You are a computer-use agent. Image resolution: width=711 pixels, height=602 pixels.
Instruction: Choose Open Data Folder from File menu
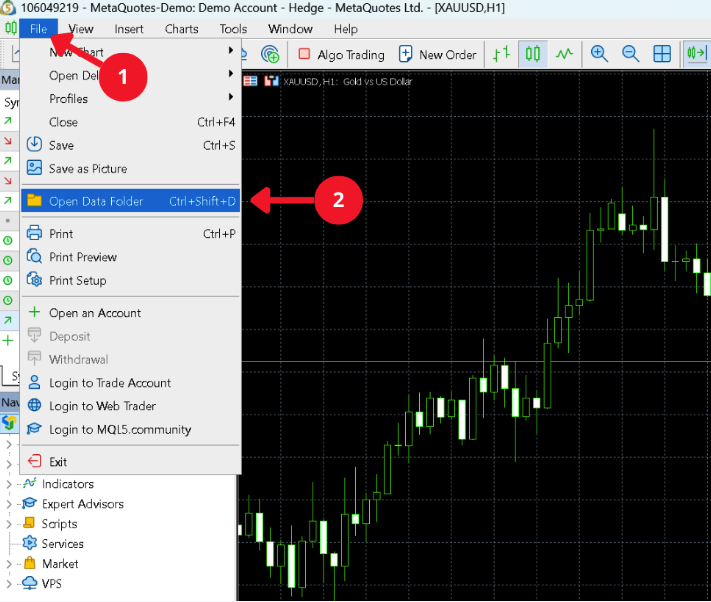coord(96,201)
